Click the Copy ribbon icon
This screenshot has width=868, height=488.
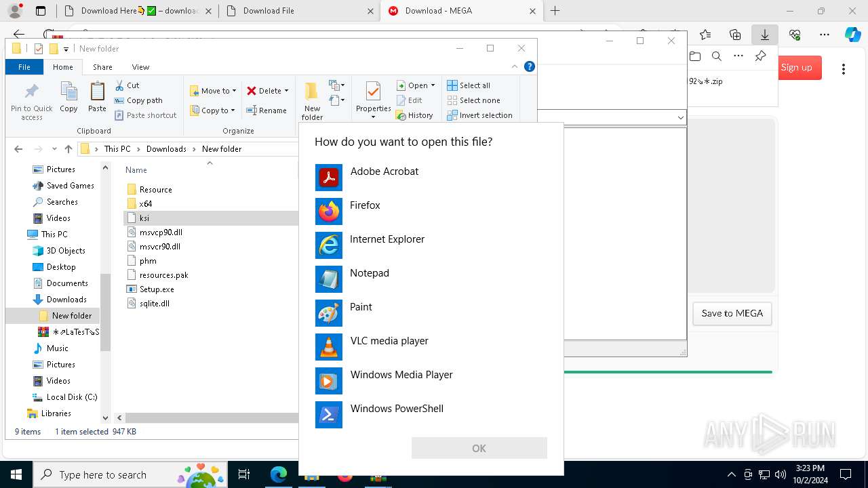click(x=68, y=96)
